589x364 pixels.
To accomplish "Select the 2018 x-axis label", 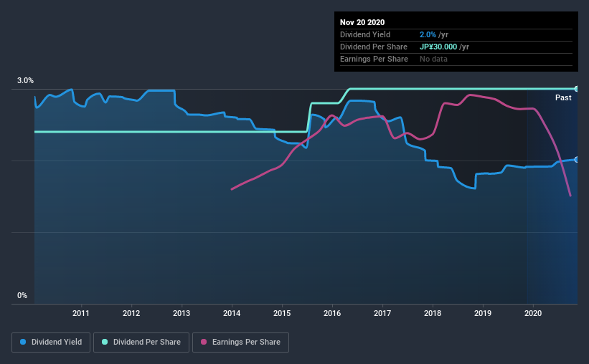I will 433,313.
